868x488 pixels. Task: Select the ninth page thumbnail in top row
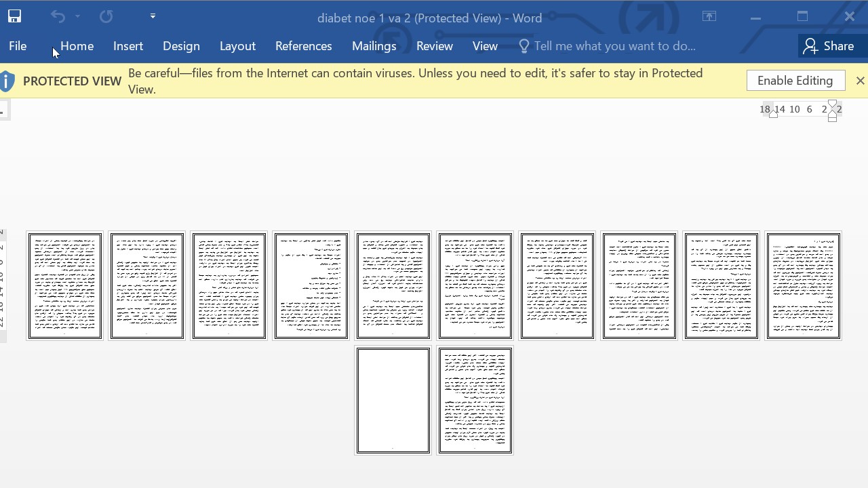pos(722,285)
